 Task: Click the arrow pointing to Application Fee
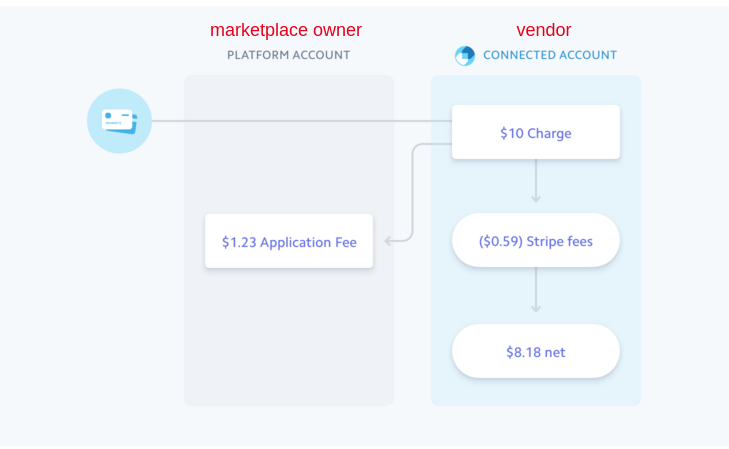click(x=389, y=241)
